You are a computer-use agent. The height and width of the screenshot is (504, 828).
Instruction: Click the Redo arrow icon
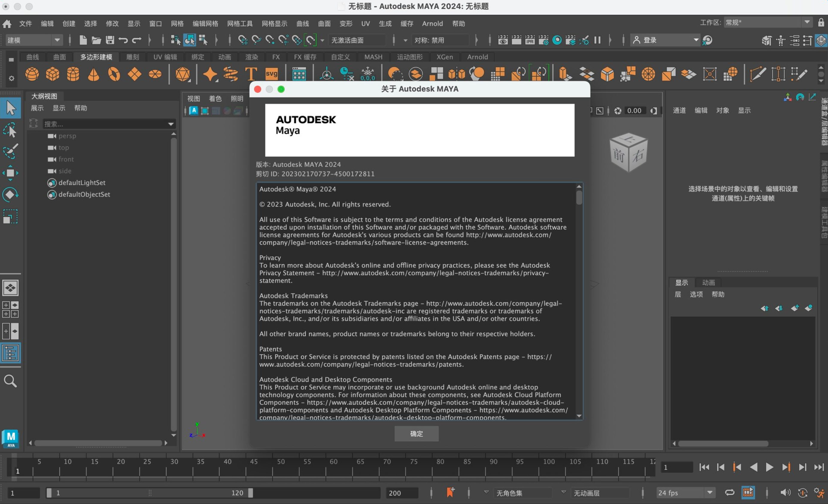136,40
